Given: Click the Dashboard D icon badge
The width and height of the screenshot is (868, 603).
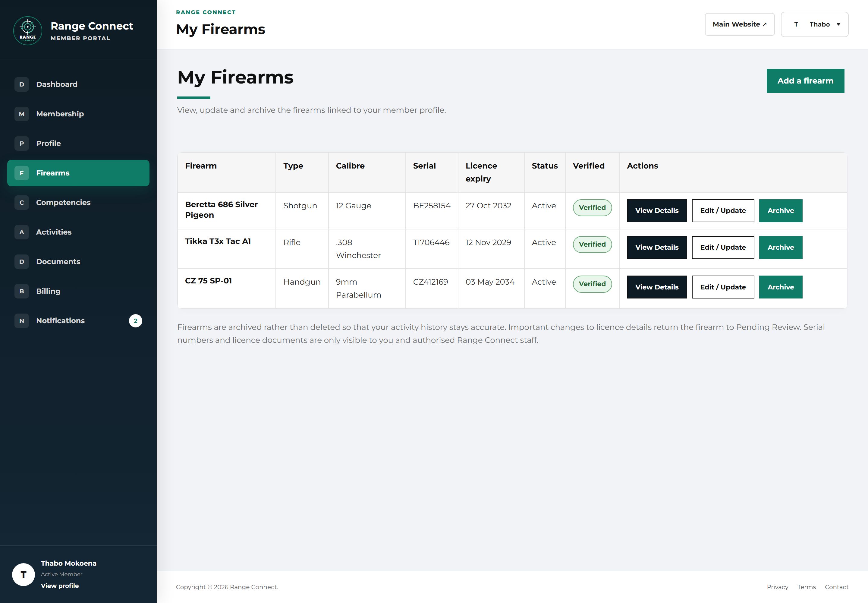Looking at the screenshot, I should pyautogui.click(x=21, y=84).
